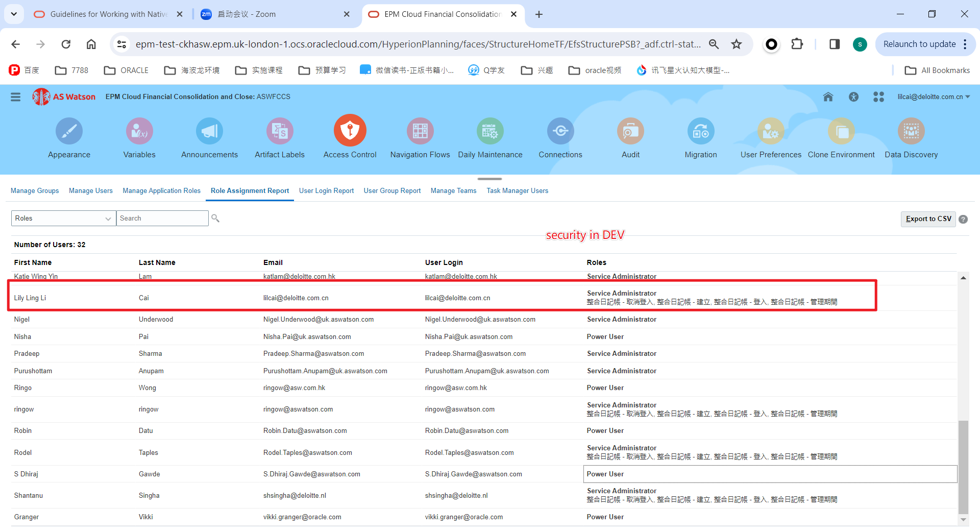Open the Connections icon
The image size is (980, 532).
coord(560,131)
